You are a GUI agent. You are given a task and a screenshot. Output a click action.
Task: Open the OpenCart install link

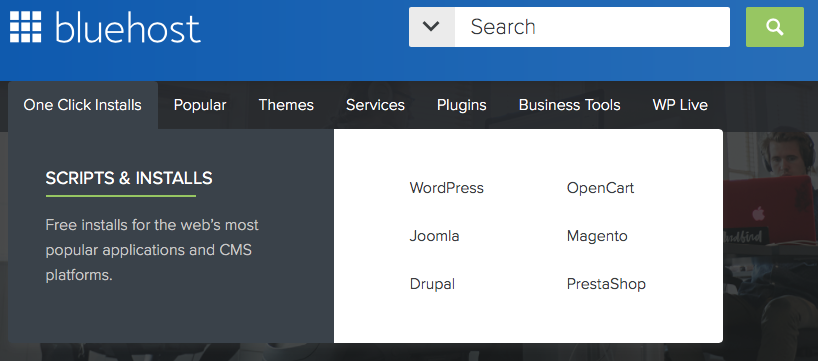pyautogui.click(x=600, y=188)
